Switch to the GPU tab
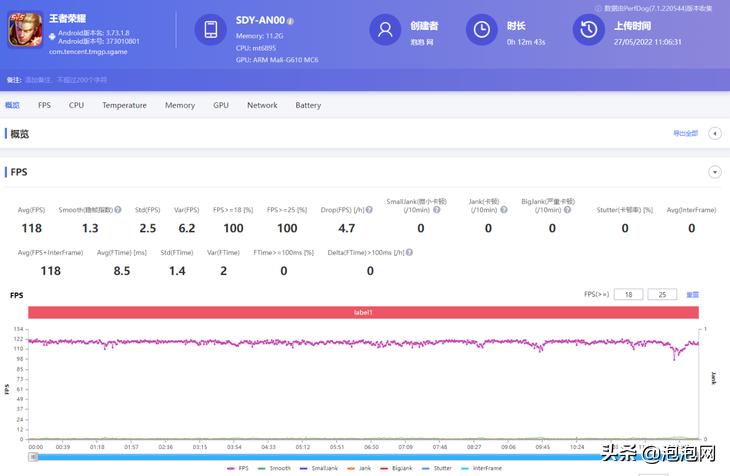Image resolution: width=730 pixels, height=476 pixels. click(220, 105)
